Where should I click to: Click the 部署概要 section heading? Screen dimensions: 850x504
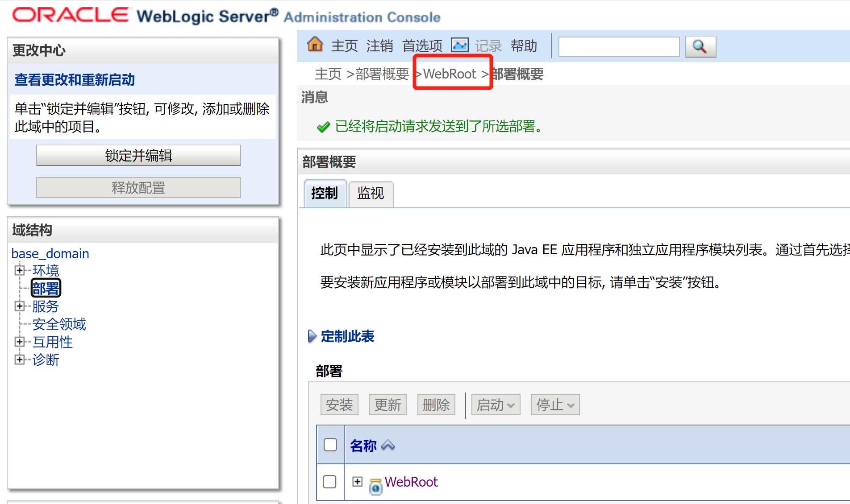329,161
